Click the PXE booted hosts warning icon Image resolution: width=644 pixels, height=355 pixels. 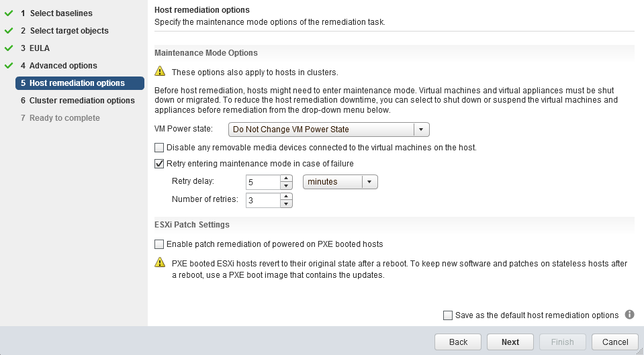tap(160, 262)
